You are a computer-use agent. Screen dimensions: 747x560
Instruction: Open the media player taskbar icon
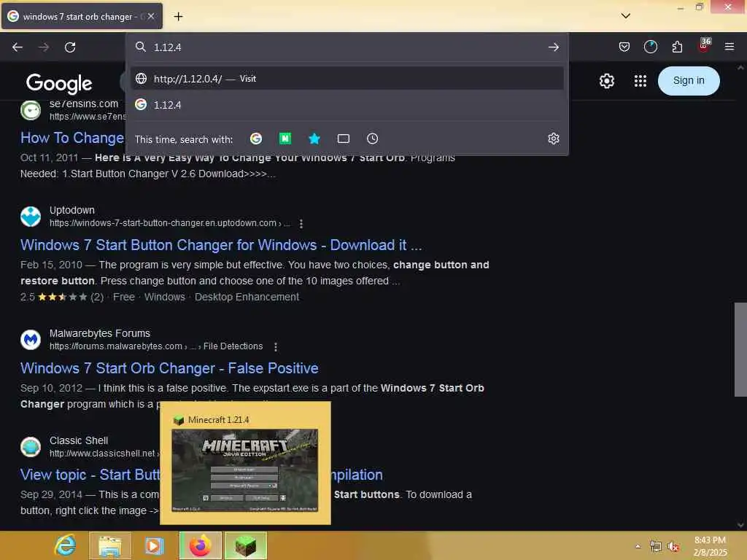click(x=154, y=545)
